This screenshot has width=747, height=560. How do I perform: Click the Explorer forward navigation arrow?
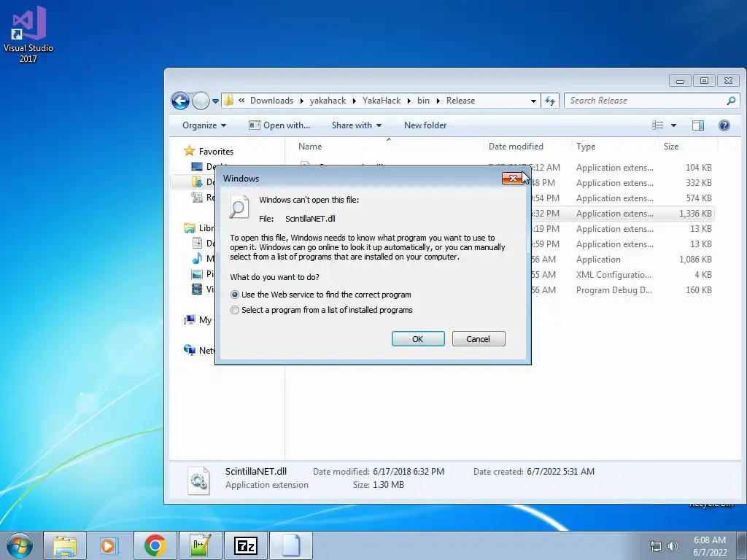[201, 101]
